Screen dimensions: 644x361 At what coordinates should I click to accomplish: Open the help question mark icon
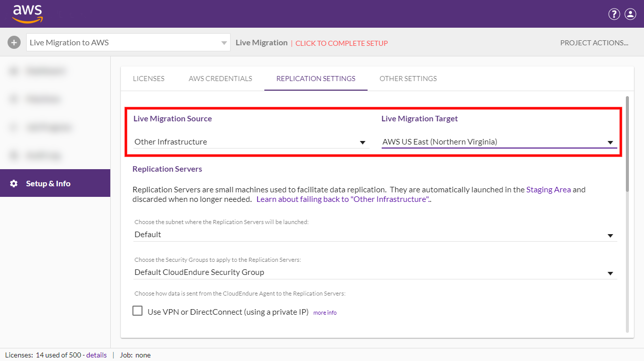pyautogui.click(x=614, y=14)
